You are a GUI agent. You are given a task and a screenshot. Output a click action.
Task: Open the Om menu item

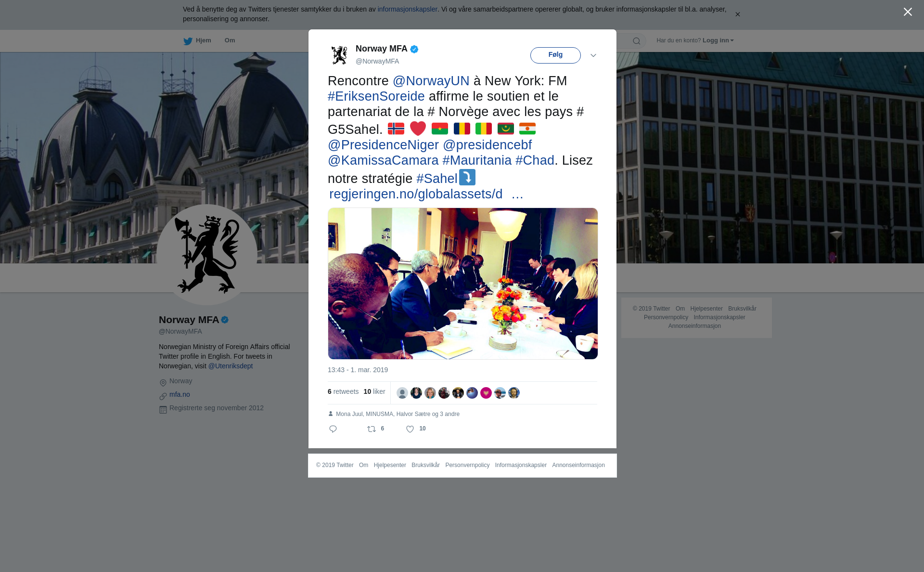coord(230,40)
